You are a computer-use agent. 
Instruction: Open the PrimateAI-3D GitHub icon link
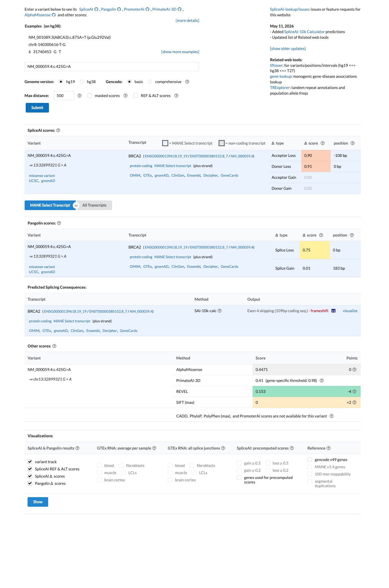(x=180, y=9)
